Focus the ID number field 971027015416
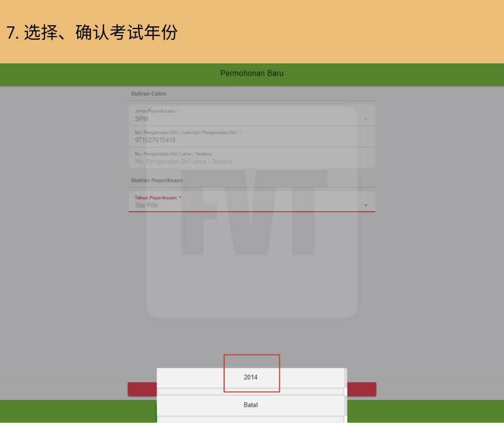This screenshot has height=423, width=504. [x=155, y=140]
